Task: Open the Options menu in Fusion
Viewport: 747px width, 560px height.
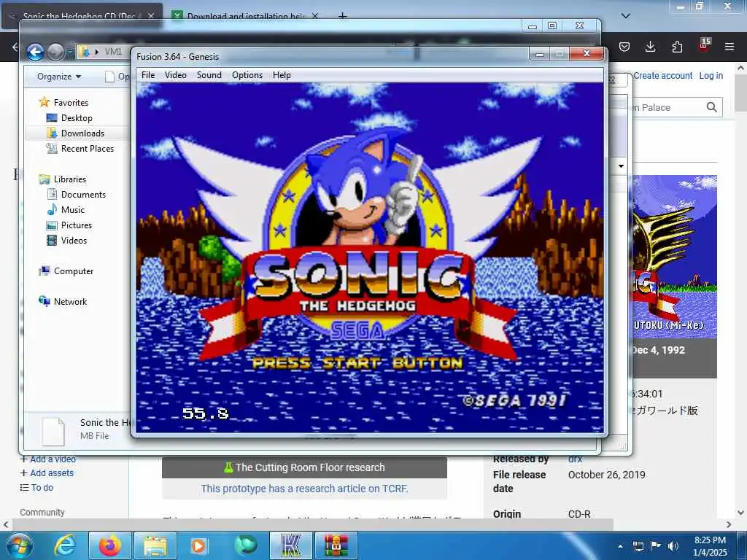Action: tap(247, 75)
